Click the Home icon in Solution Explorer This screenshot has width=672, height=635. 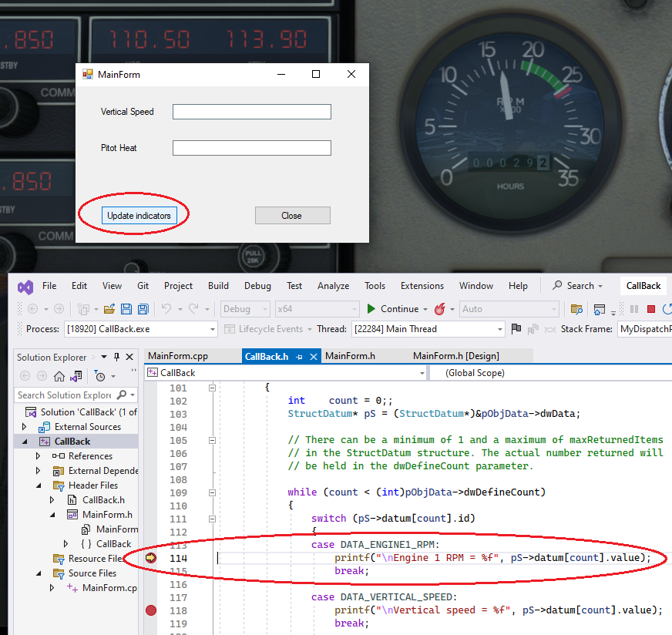point(59,376)
